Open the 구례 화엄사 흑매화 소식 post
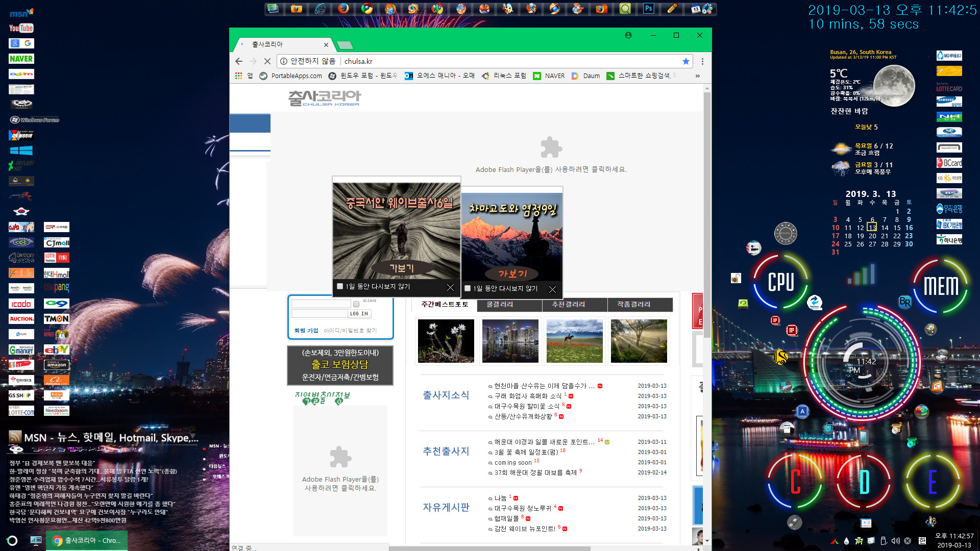 (528, 396)
